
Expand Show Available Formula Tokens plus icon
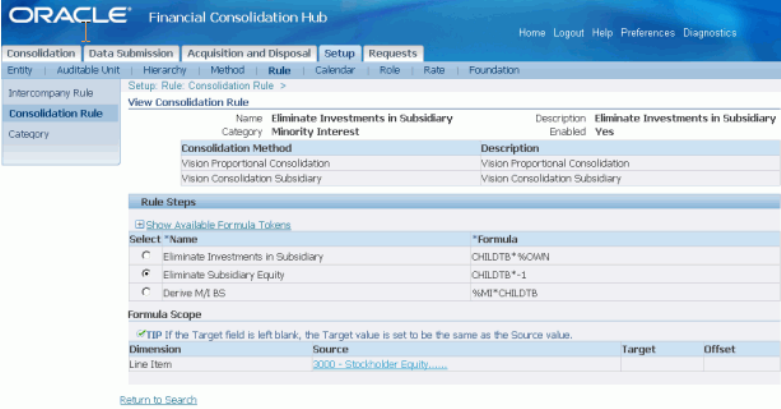139,225
